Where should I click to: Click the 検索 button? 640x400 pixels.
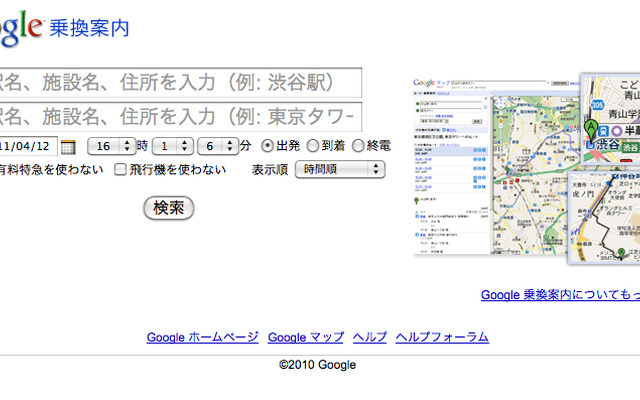169,208
